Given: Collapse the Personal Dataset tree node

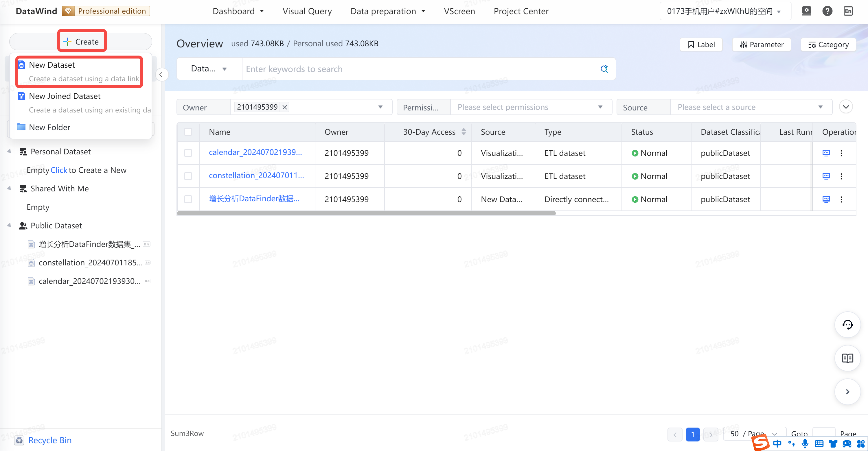Looking at the screenshot, I should click(9, 151).
